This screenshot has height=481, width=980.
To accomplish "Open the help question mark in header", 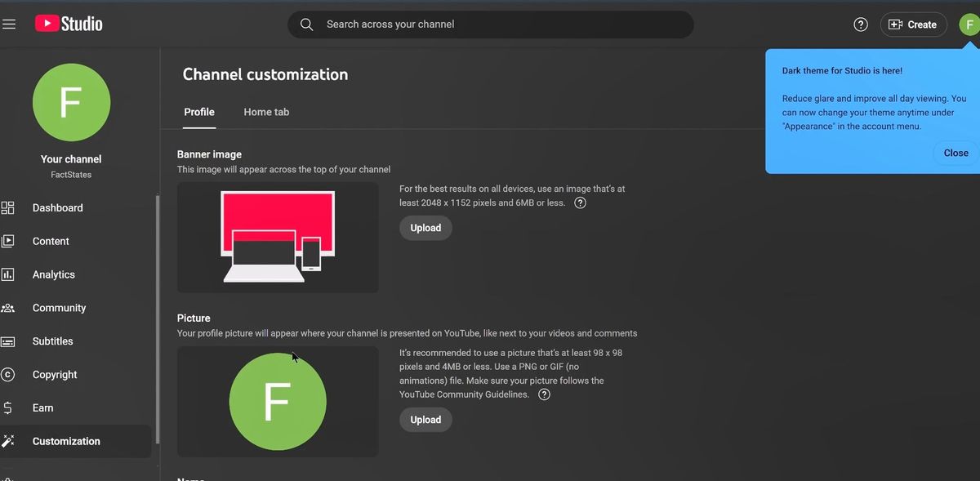I will pyautogui.click(x=861, y=24).
